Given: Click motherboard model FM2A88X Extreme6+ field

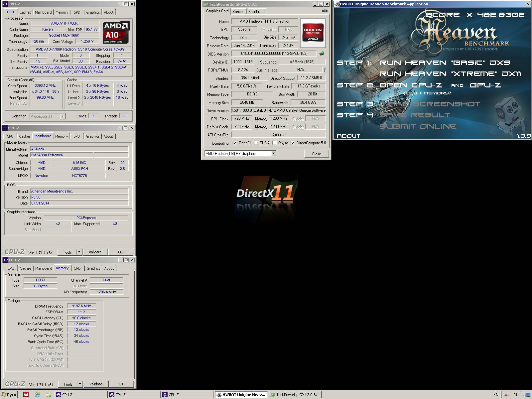Looking at the screenshot, I should (62, 155).
